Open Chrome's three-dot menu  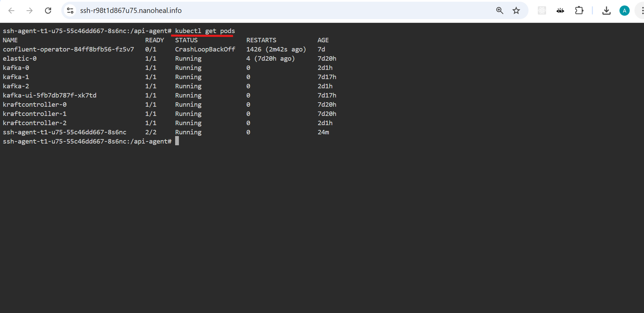[641, 11]
